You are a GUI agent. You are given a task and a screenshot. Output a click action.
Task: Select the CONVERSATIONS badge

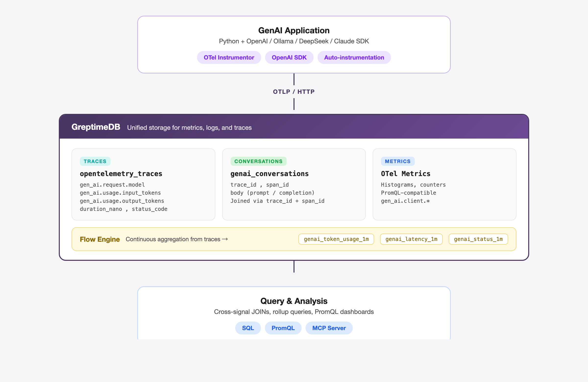(258, 161)
